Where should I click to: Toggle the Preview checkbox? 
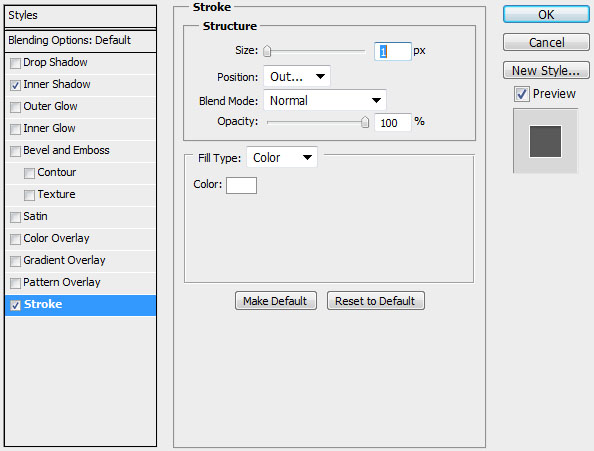(522, 94)
